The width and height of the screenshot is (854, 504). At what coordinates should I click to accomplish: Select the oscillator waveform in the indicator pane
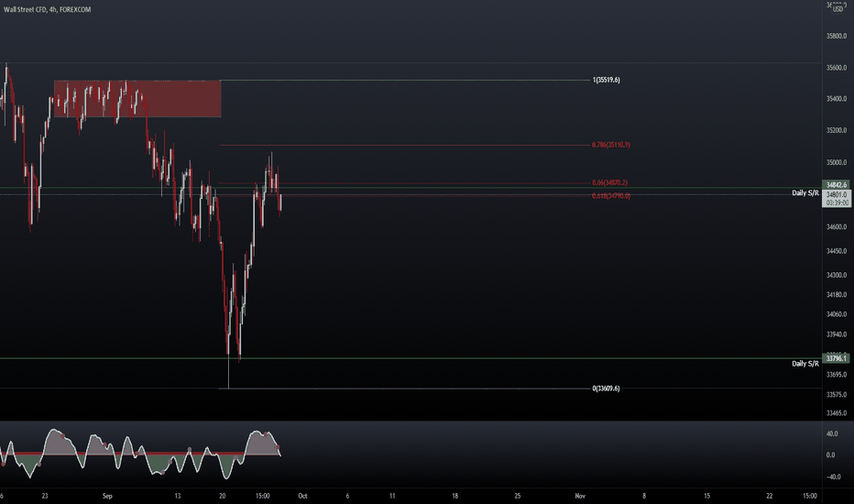140,454
